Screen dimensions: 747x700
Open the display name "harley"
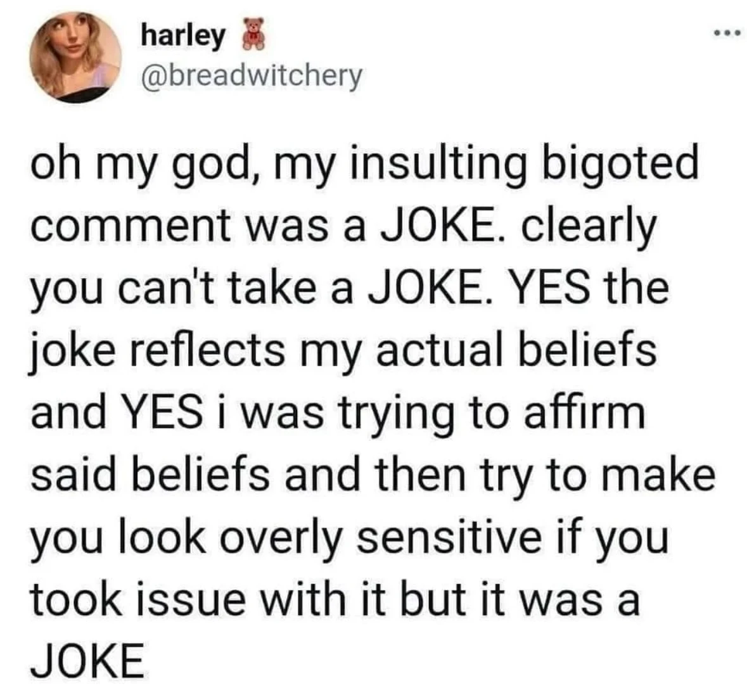(182, 36)
